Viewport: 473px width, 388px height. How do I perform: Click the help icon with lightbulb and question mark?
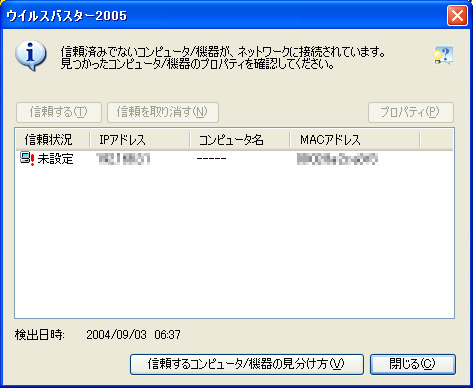(443, 55)
